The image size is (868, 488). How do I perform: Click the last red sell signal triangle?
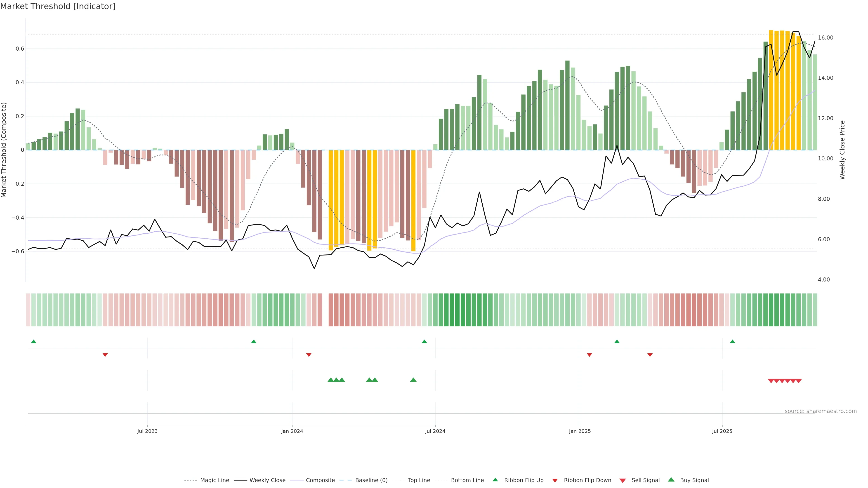point(799,381)
